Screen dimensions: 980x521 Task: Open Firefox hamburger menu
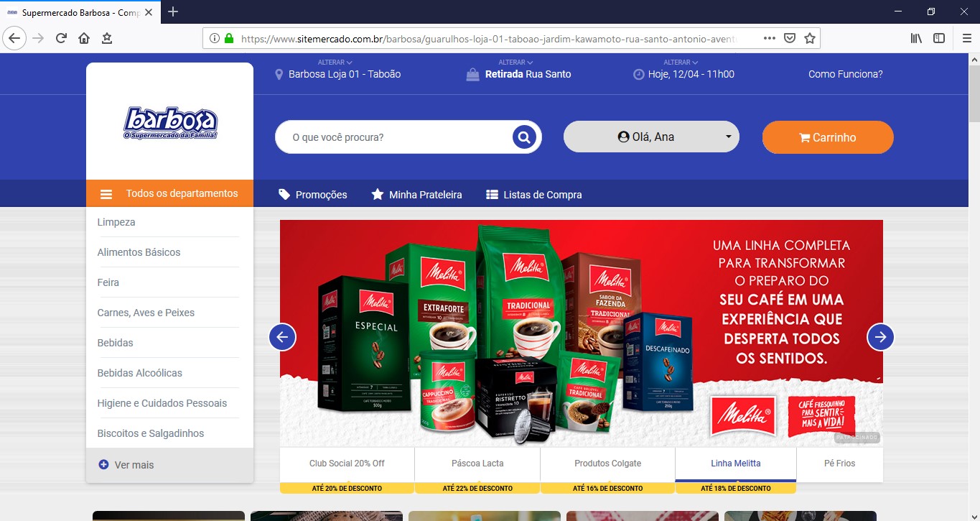tap(966, 38)
